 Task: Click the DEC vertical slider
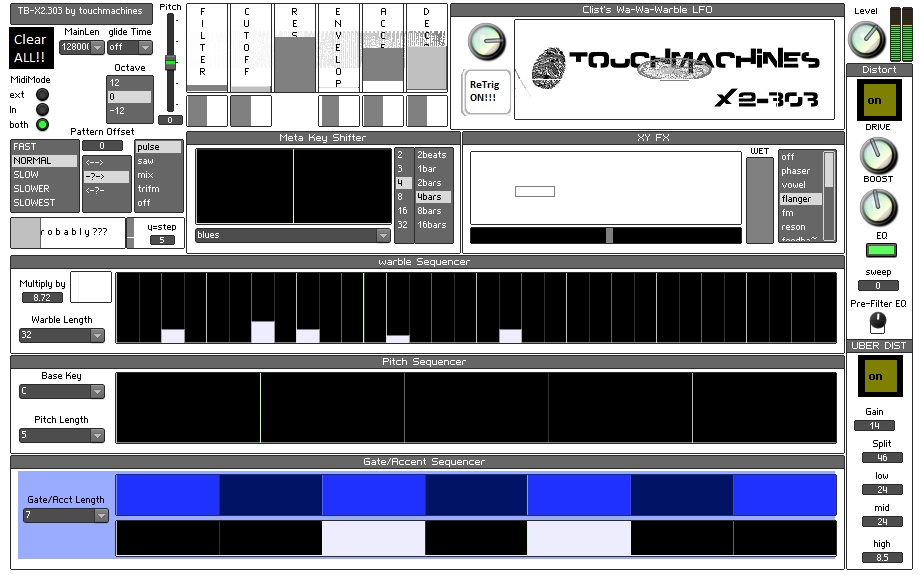click(427, 48)
